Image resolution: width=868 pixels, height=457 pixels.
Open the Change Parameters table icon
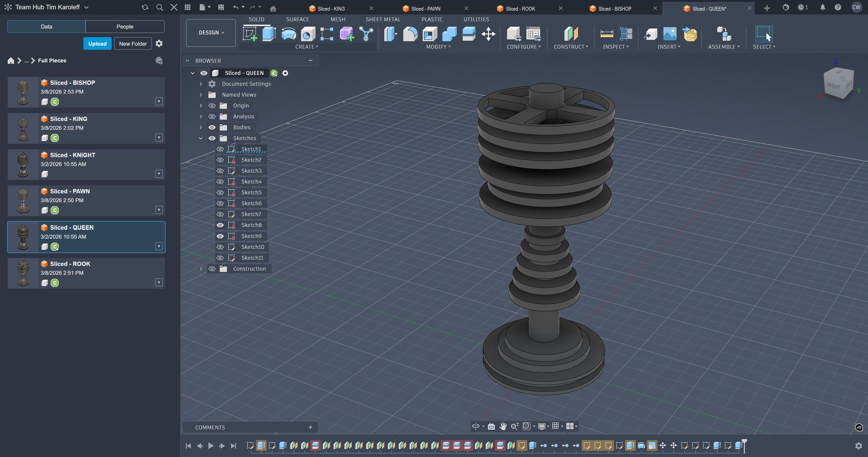(x=533, y=34)
